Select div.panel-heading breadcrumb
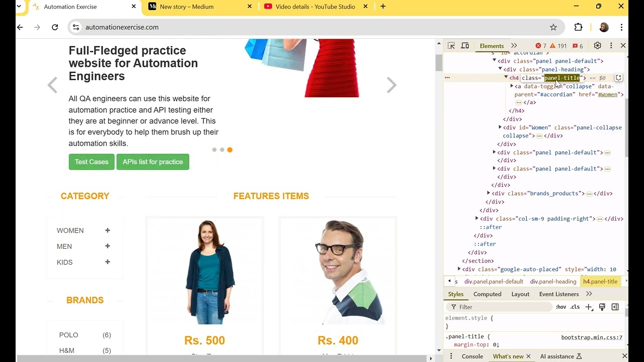The image size is (644, 362). [553, 282]
